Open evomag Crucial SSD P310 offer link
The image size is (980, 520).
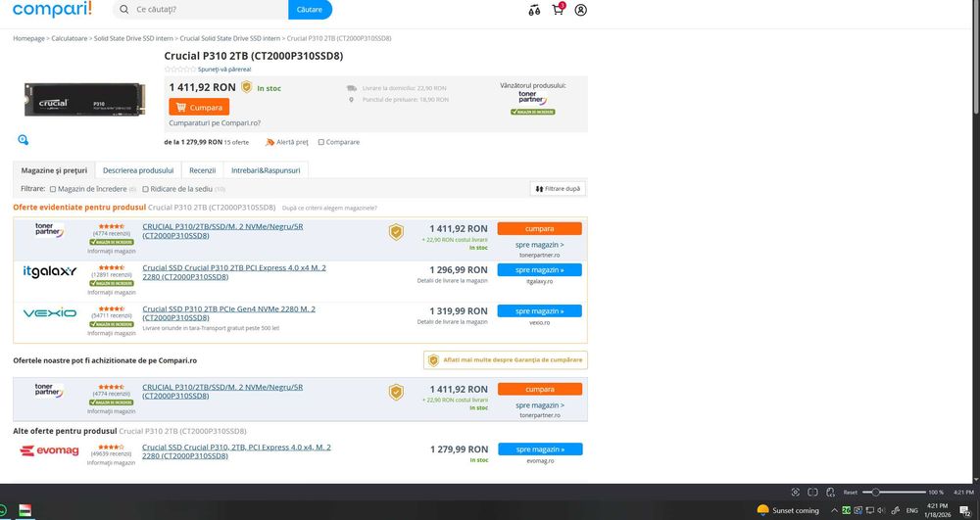[x=236, y=451]
